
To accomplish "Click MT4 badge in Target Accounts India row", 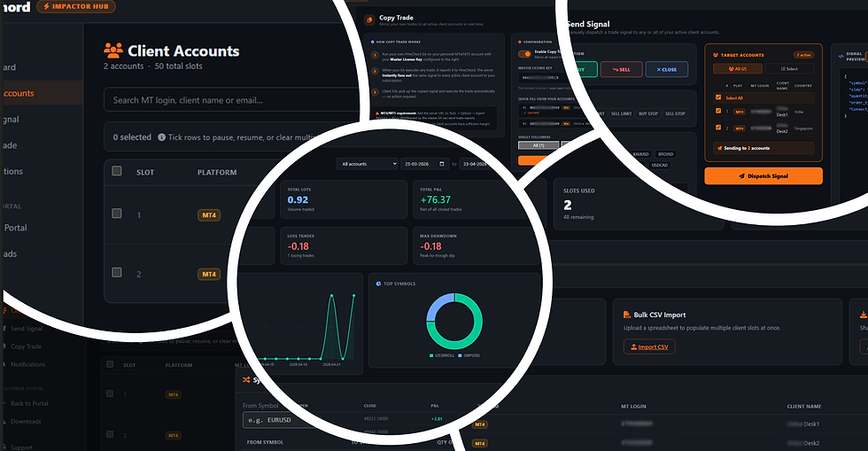I will [739, 112].
